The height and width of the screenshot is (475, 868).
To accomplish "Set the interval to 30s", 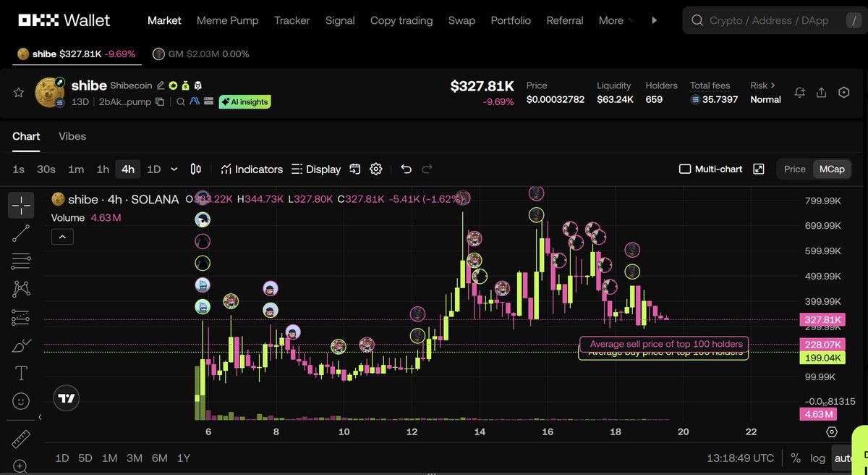I will (46, 169).
